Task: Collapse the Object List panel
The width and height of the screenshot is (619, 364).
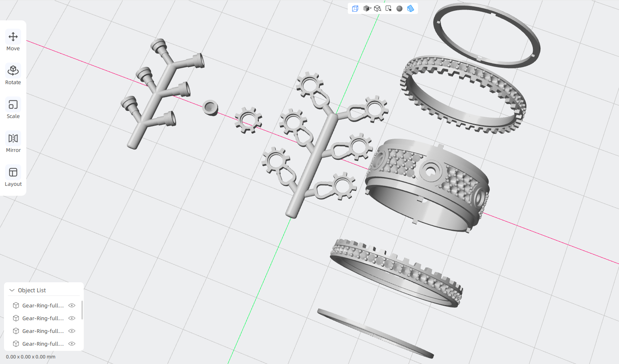Action: 12,290
